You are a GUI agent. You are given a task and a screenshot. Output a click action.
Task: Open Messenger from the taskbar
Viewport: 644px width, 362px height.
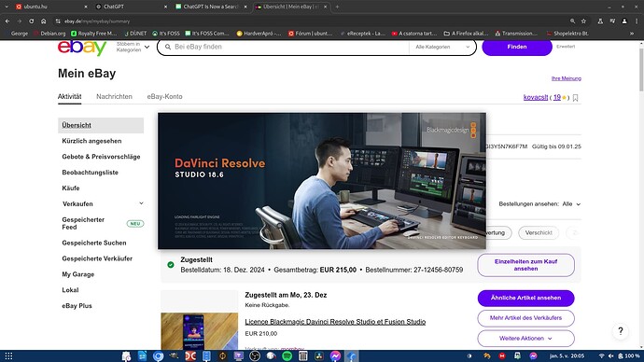point(336,355)
